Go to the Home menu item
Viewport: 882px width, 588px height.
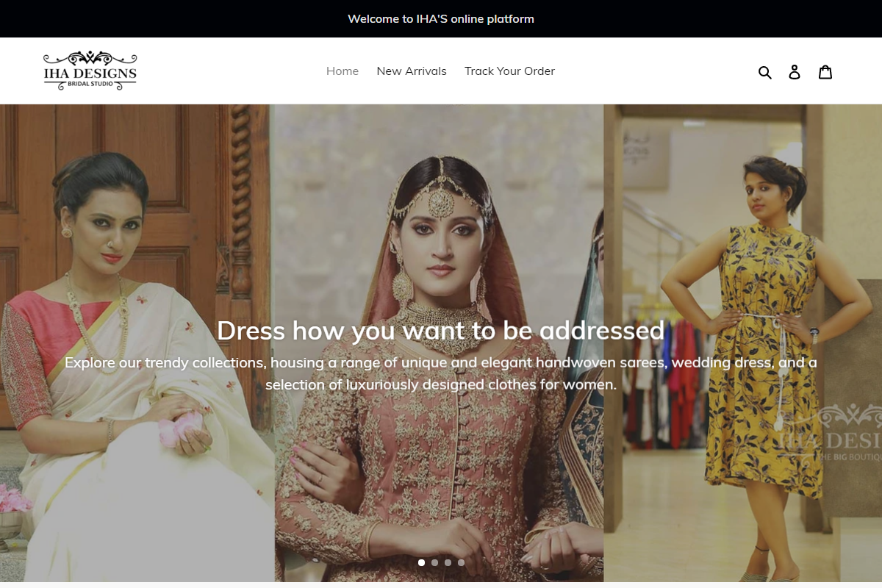pos(343,71)
